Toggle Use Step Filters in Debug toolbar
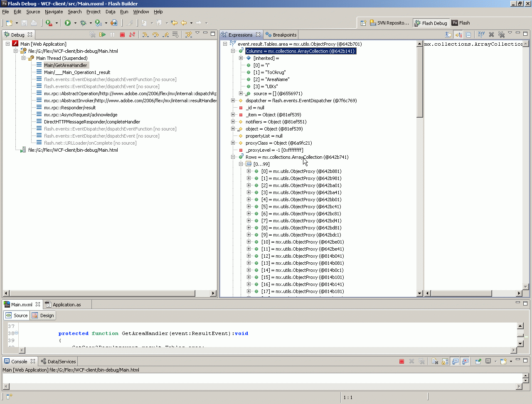This screenshot has height=404, width=532. click(189, 34)
